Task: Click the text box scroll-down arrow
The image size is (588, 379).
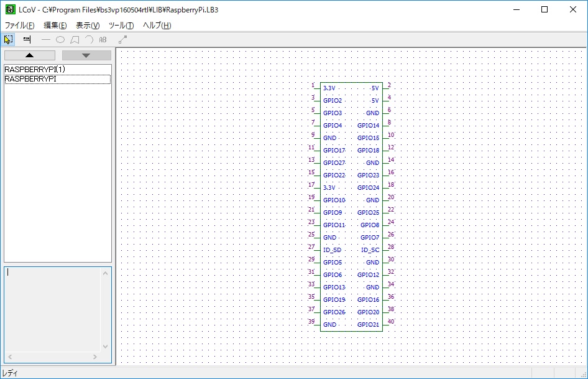Action: point(106,346)
